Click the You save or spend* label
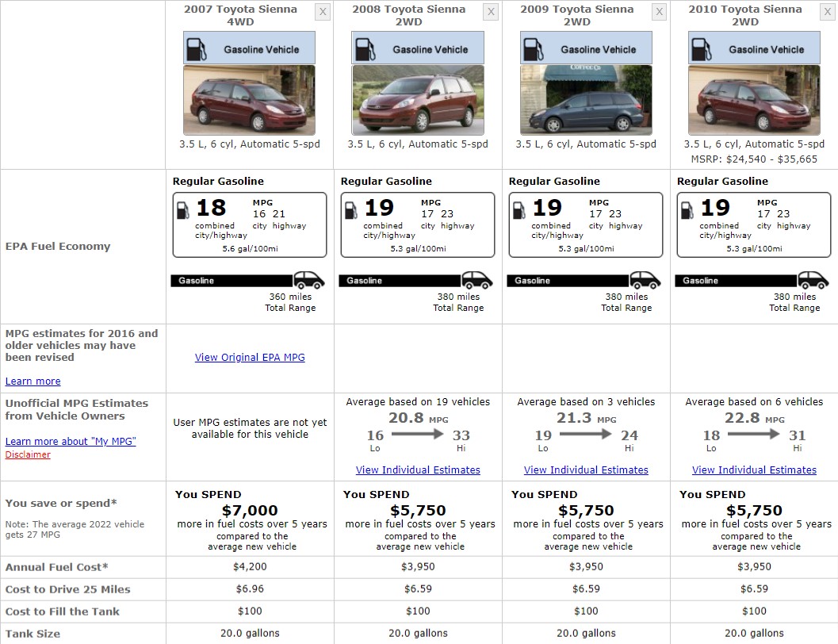This screenshot has height=644, width=838. [61, 503]
